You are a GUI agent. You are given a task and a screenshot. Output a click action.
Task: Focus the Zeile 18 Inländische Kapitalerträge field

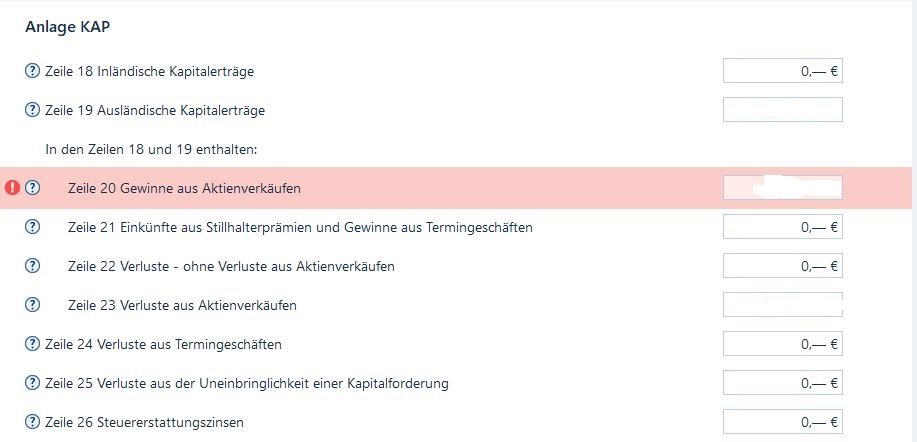coord(782,71)
